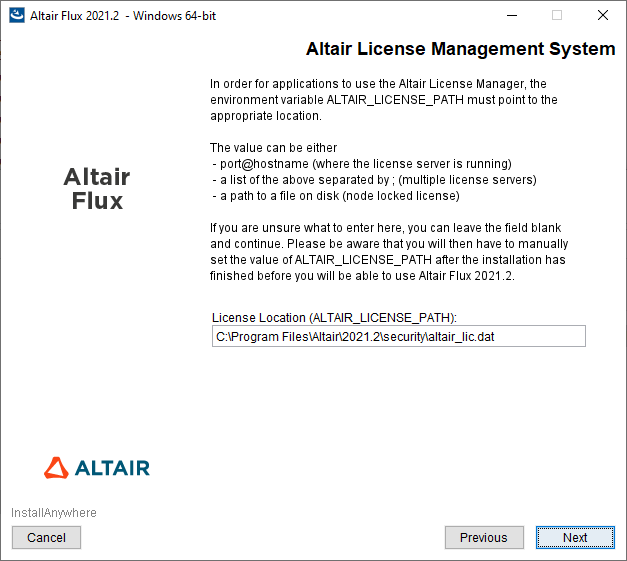Go back with the Previous button
The height and width of the screenshot is (561, 627).
(483, 537)
